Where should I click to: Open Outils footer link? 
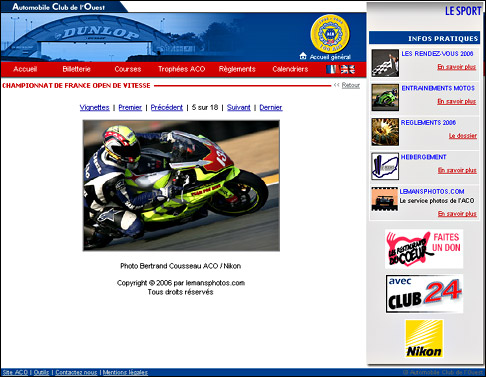point(41,372)
